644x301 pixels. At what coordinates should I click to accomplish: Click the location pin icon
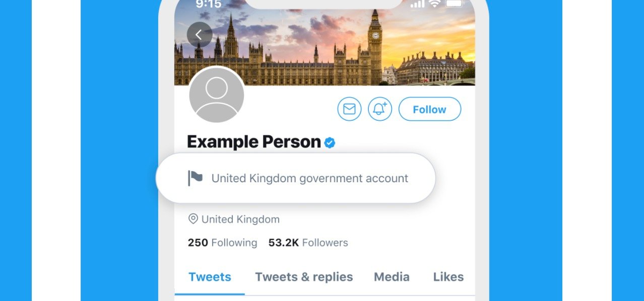pos(192,219)
